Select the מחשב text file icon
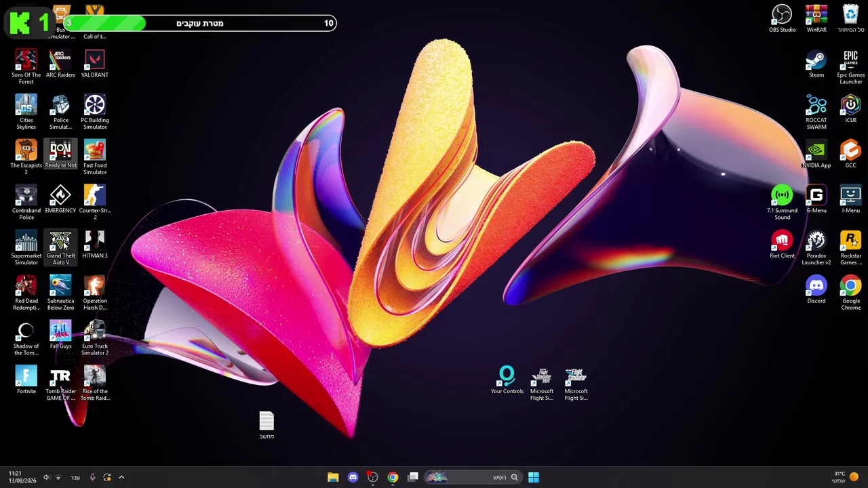The width and height of the screenshot is (868, 488). coord(267,425)
